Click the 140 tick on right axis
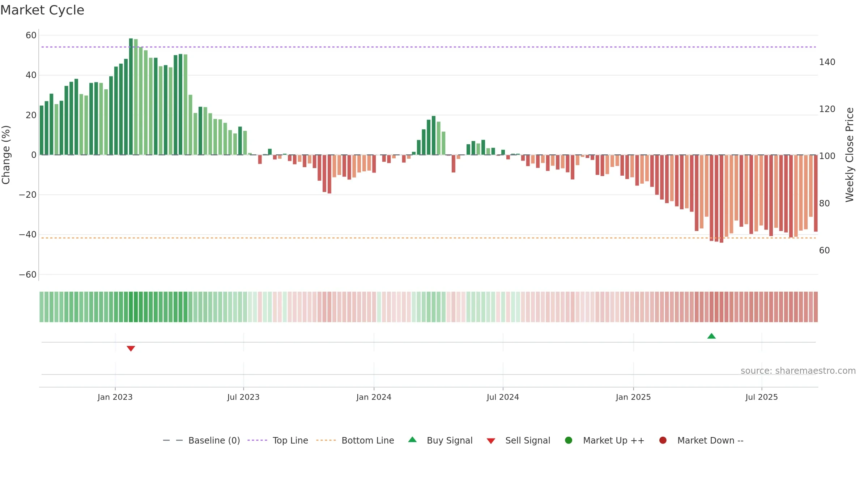 (827, 62)
